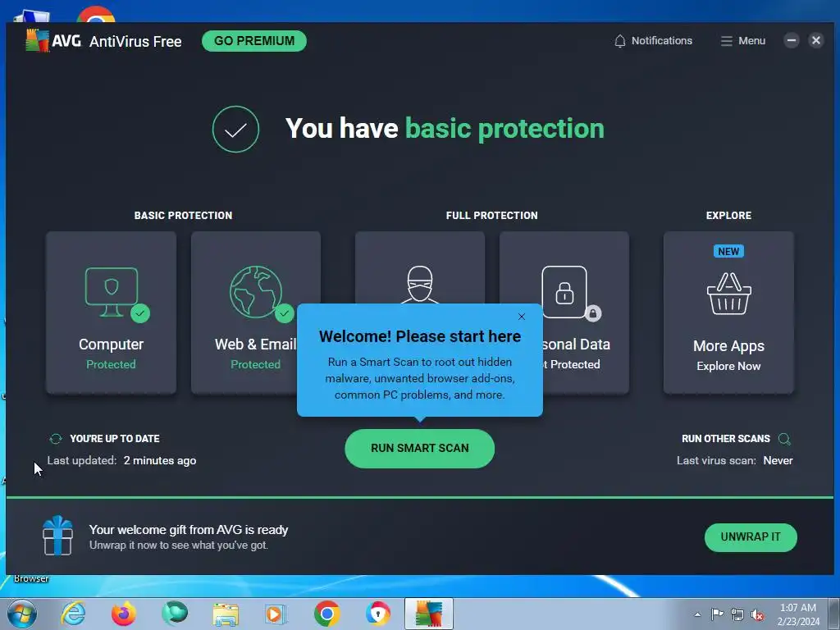The height and width of the screenshot is (630, 840).
Task: Minimize the AVG window
Action: click(x=792, y=40)
